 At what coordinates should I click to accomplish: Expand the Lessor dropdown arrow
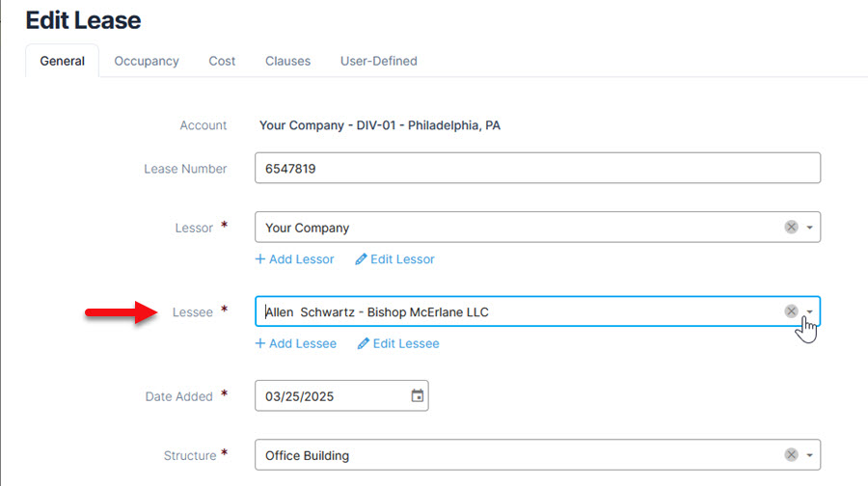[x=810, y=229]
